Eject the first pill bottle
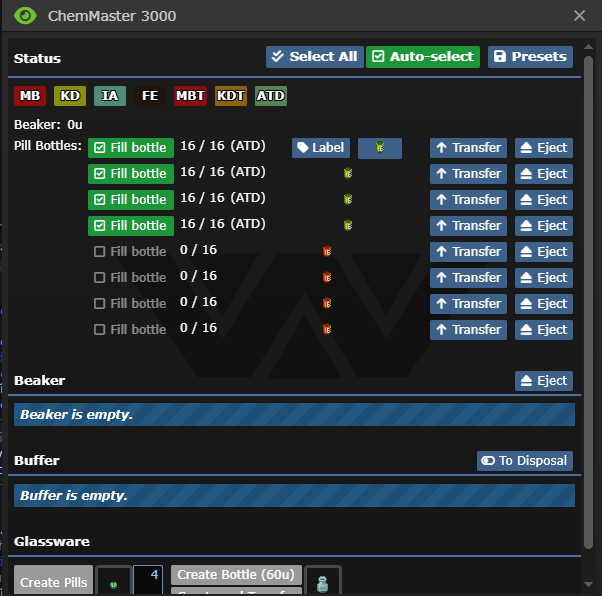The height and width of the screenshot is (596, 602). [543, 148]
